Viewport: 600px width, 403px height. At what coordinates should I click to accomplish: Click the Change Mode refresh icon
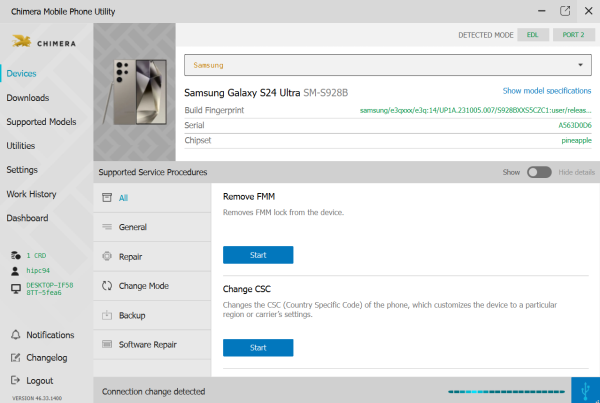pos(107,286)
